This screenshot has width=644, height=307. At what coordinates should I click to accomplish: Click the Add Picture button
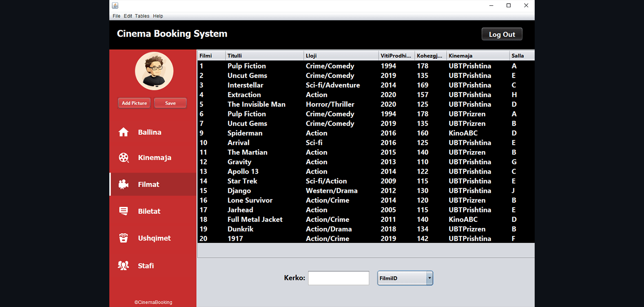(x=134, y=103)
